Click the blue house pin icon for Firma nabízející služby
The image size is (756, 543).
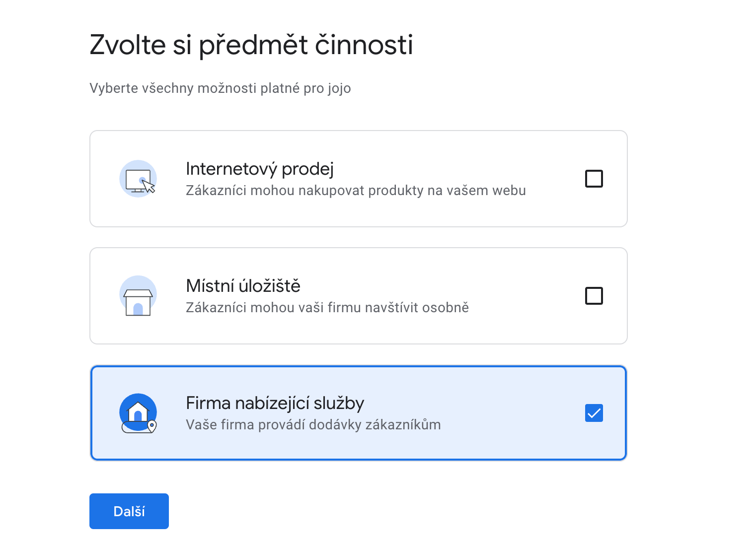pos(137,412)
